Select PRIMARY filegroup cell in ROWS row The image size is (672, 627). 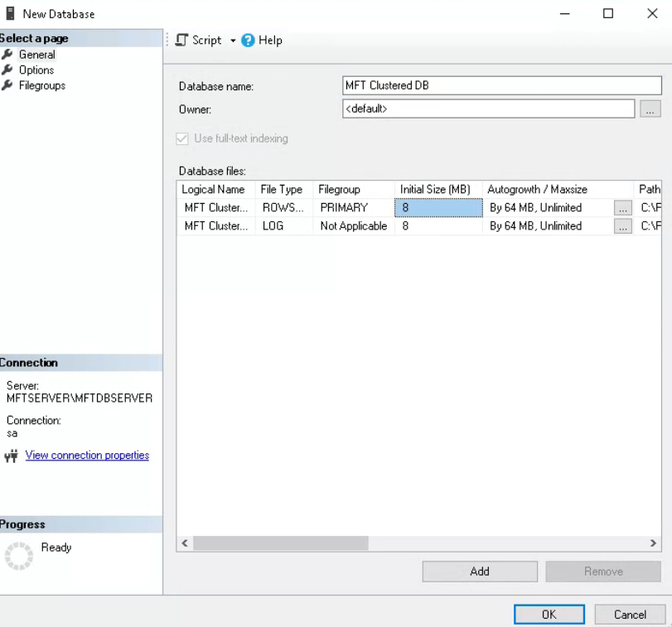pyautogui.click(x=353, y=208)
